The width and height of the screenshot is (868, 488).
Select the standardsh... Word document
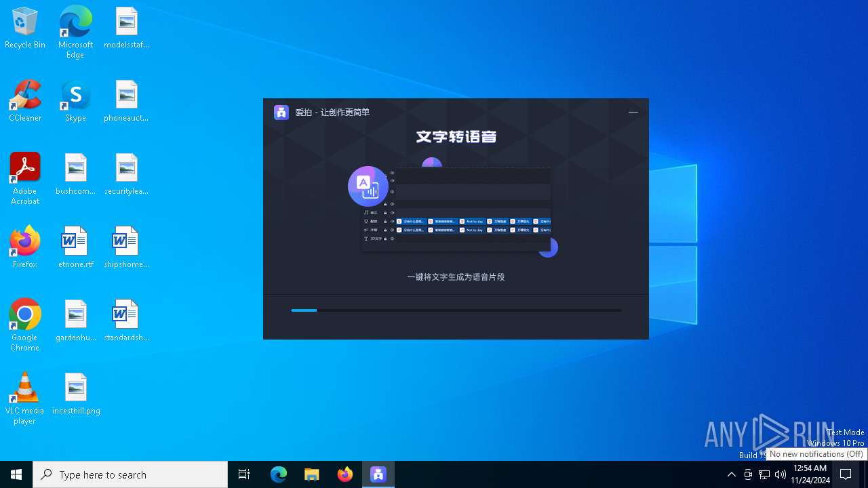pyautogui.click(x=126, y=321)
